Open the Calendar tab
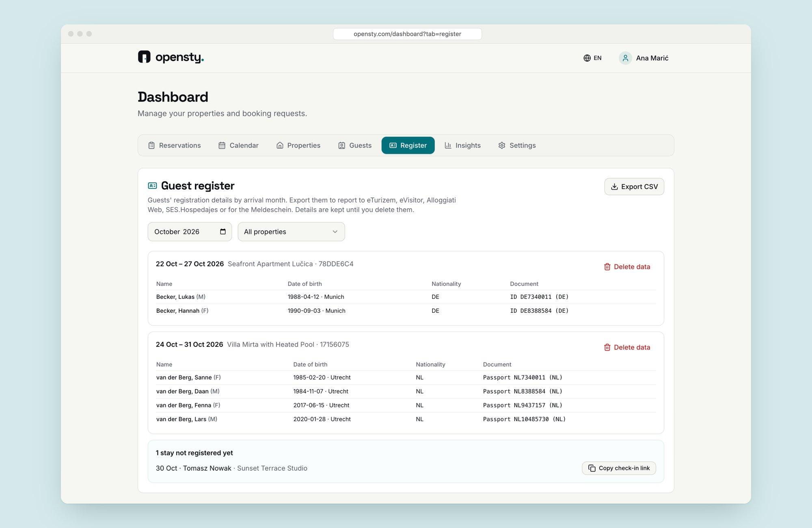The image size is (812, 528). (x=239, y=145)
